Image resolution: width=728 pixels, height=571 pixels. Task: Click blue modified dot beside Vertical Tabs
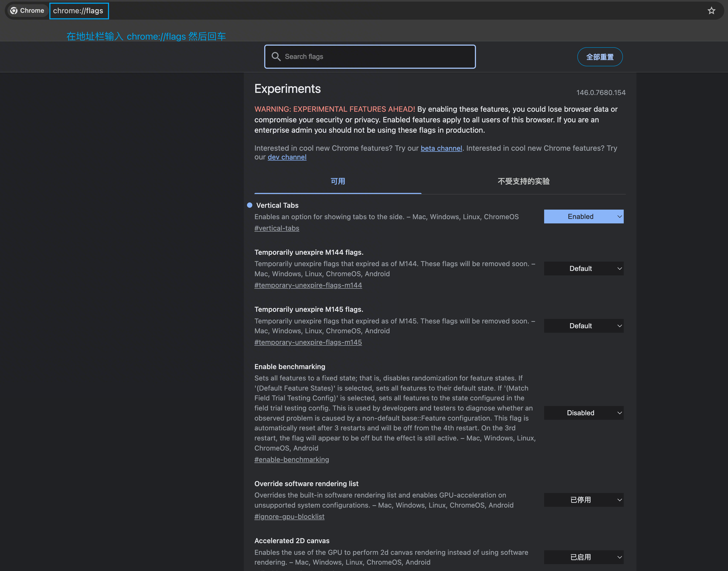point(250,205)
